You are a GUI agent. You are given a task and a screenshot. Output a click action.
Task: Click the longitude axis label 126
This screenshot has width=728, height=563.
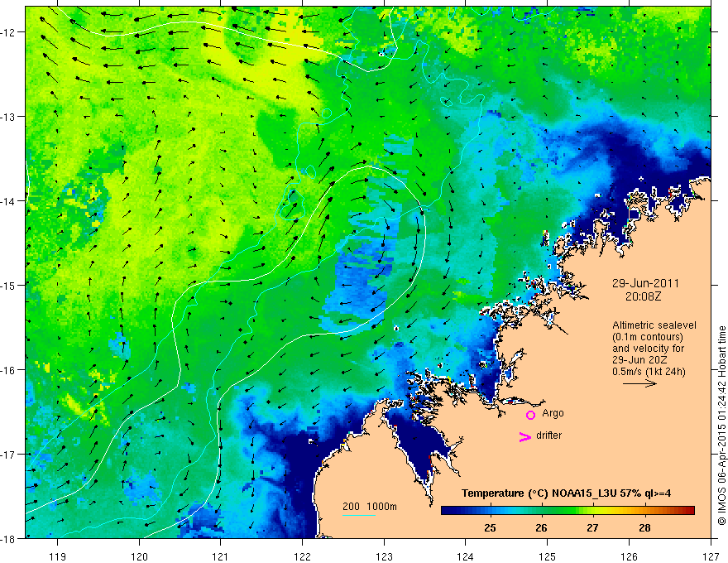click(629, 556)
